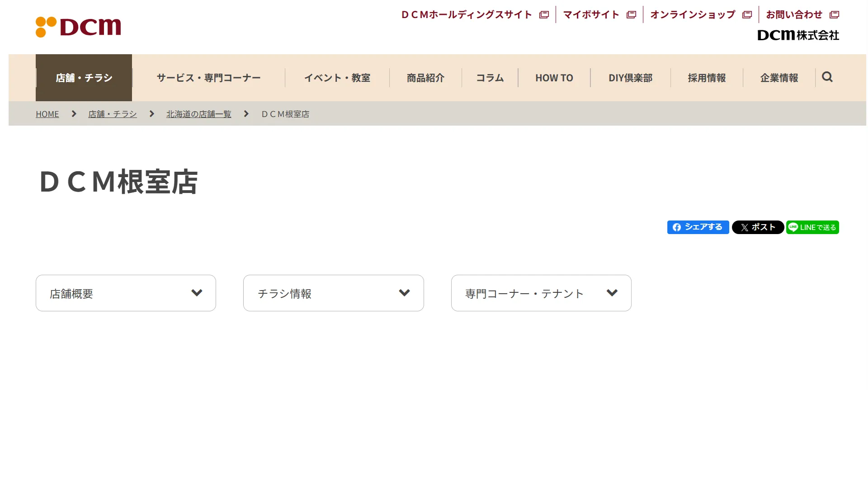Click the DCM logo in header
868x488 pixels.
[78, 27]
